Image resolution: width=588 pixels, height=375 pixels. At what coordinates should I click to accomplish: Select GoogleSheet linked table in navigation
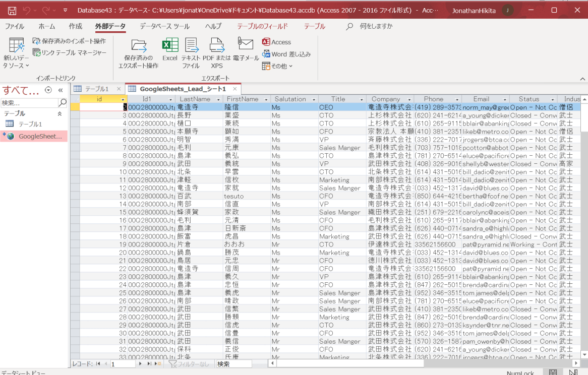34,137
